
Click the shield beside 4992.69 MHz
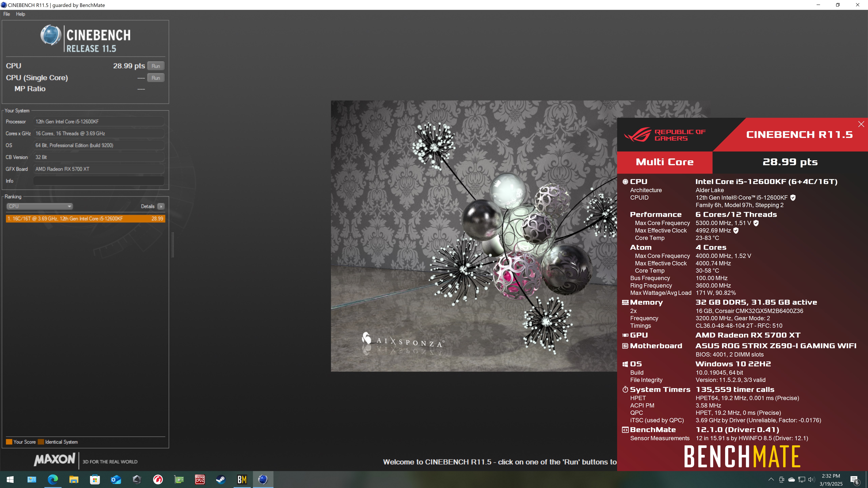point(736,230)
